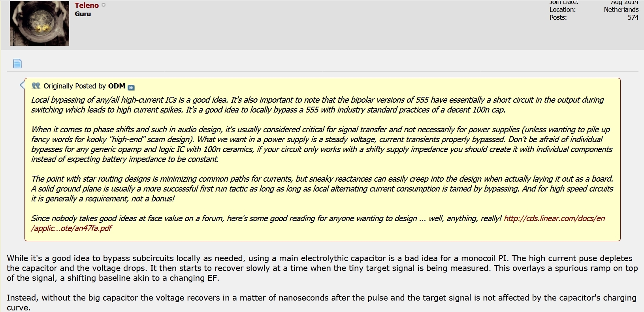Click the quote box's left pointer arrow
This screenshot has height=312, width=644.
(x=22, y=85)
